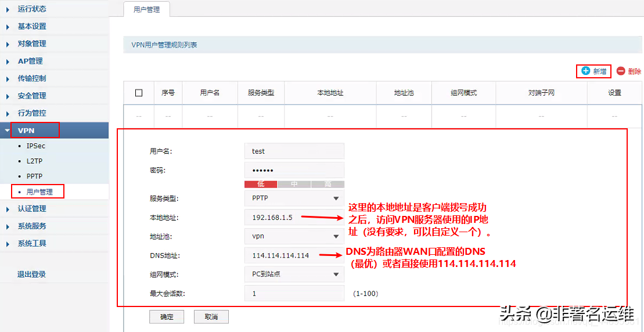644x332 pixels.
Task: Click the 本地地址 column header
Action: click(330, 93)
